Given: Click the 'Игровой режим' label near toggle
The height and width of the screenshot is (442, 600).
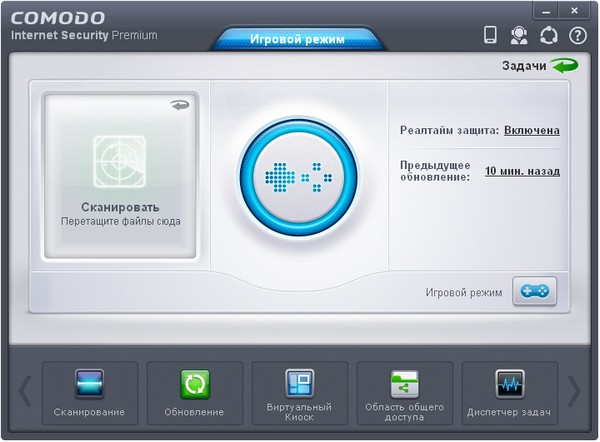Looking at the screenshot, I should 464,292.
